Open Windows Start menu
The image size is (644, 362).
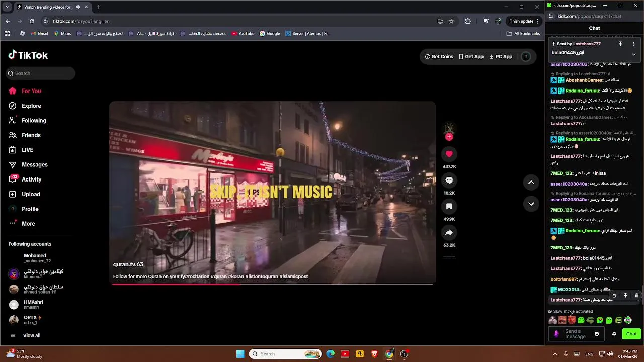click(x=240, y=354)
